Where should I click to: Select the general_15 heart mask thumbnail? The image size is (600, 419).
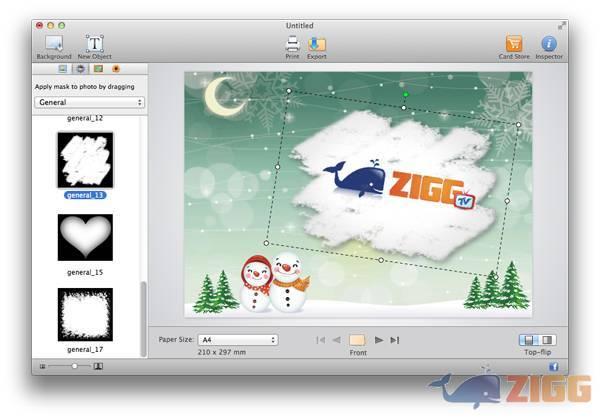85,238
